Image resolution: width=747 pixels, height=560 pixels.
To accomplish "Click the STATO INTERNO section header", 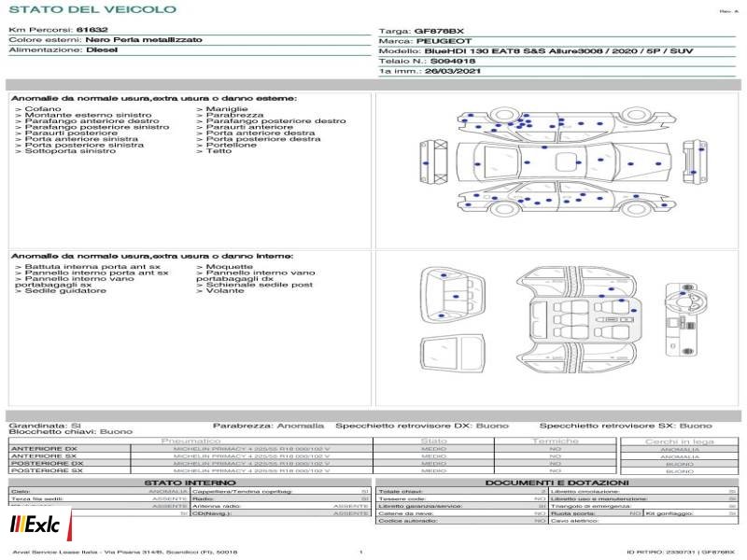I will [x=190, y=483].
